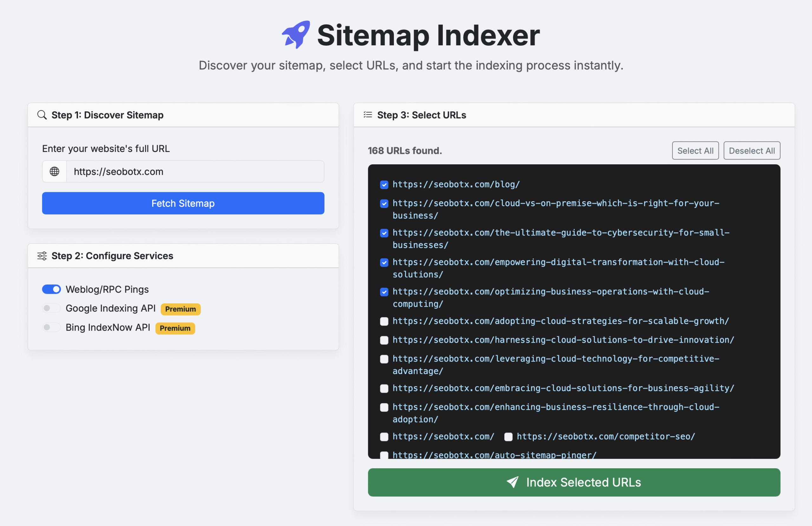Uncheck the optimizing-business-operations URL checkbox
812x526 pixels.
(384, 292)
